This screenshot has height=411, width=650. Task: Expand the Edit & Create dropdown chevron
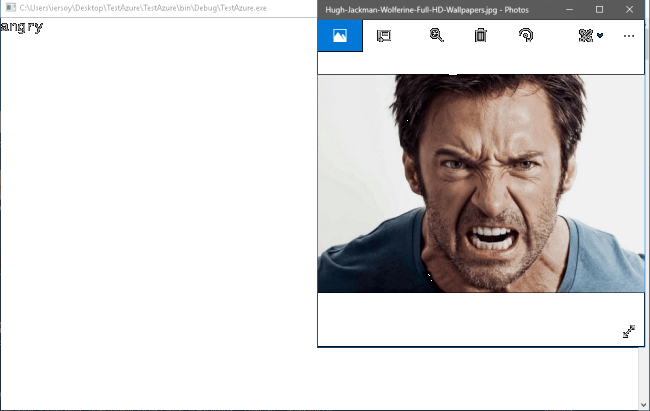[600, 35]
